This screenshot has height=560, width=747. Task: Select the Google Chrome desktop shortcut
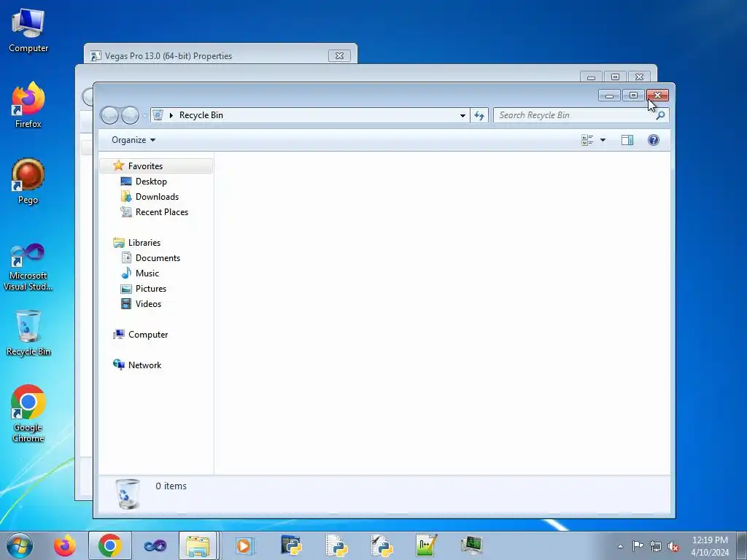click(28, 413)
